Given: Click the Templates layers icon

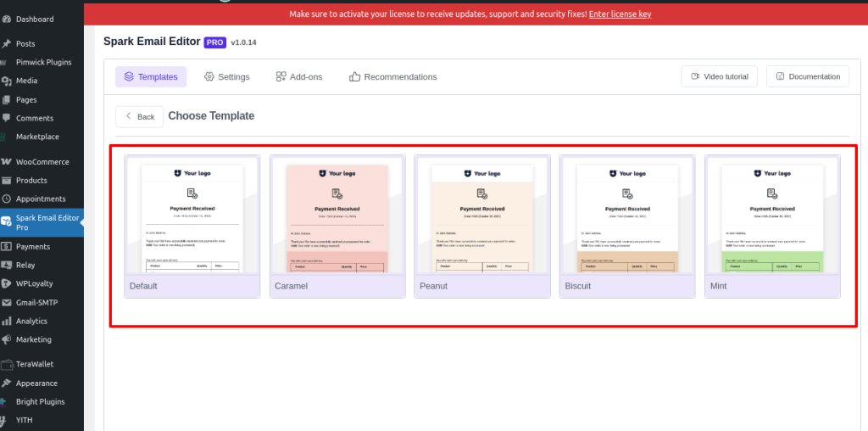Looking at the screenshot, I should click(129, 76).
